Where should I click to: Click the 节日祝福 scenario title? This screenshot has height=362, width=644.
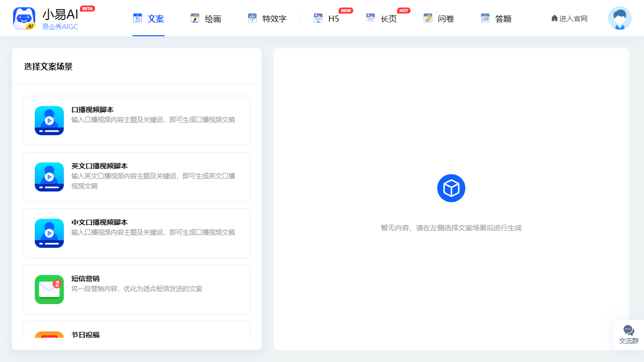pyautogui.click(x=86, y=334)
